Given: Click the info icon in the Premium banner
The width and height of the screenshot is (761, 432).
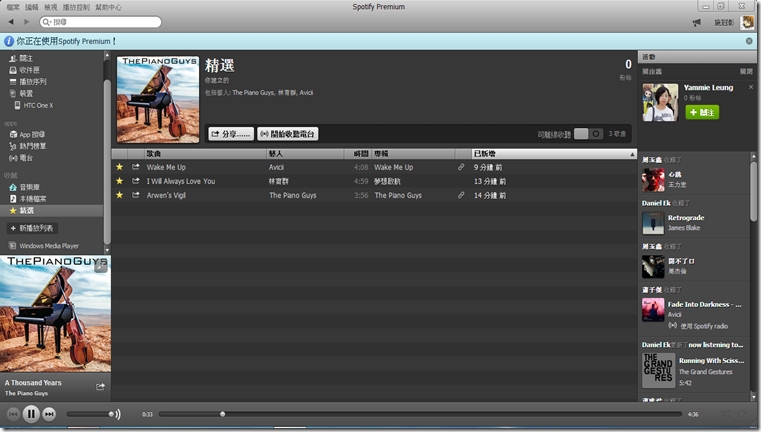Looking at the screenshot, I should [9, 41].
